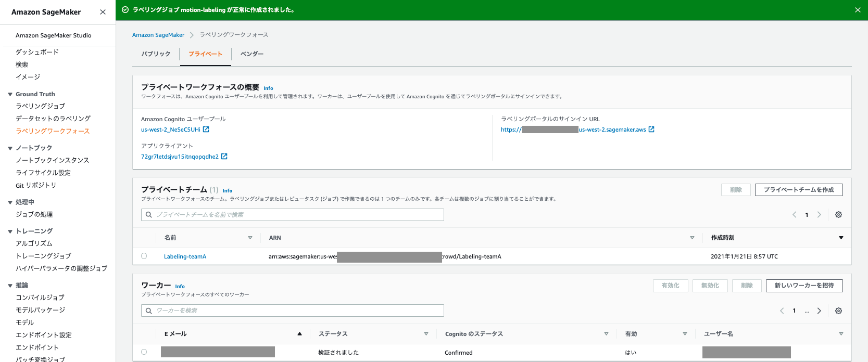Click プライベートチームを作成 button
Image resolution: width=868 pixels, height=362 pixels.
pos(799,190)
